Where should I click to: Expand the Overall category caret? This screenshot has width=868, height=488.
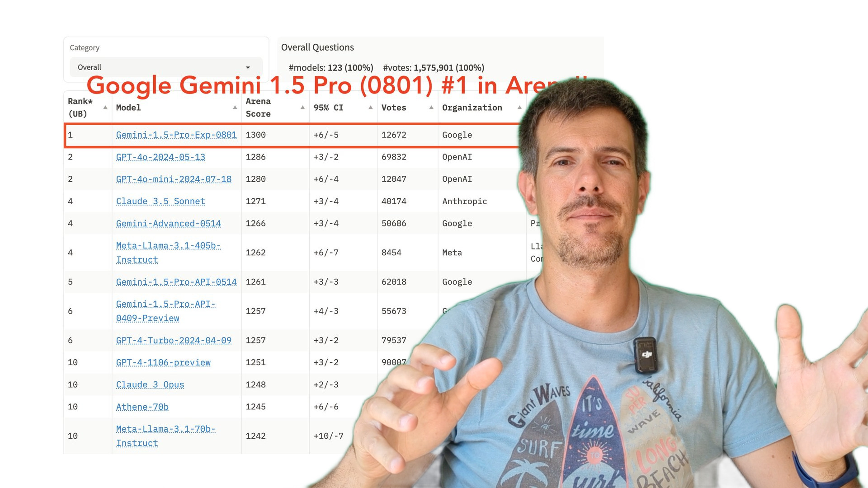tap(248, 67)
